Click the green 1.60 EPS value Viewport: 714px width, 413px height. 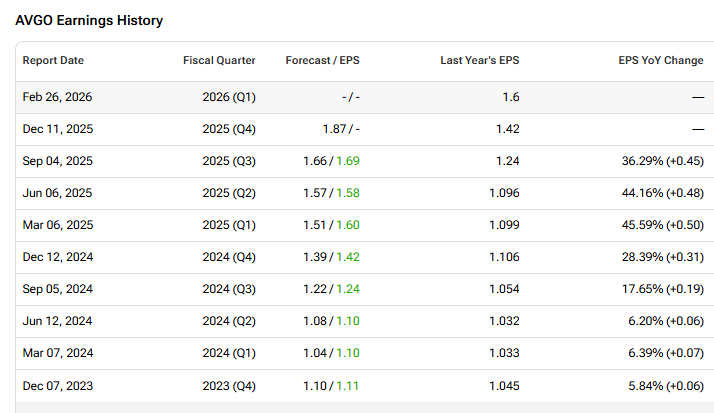coord(347,225)
